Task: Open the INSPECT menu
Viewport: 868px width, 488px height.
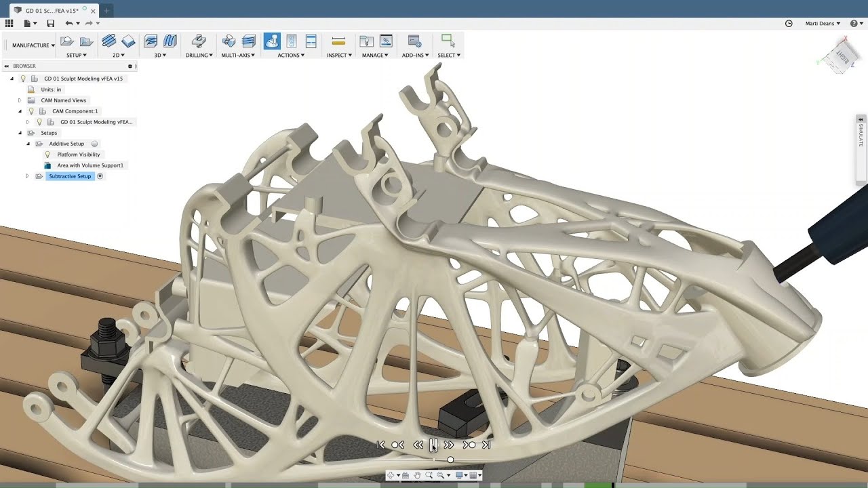Action: click(x=339, y=56)
